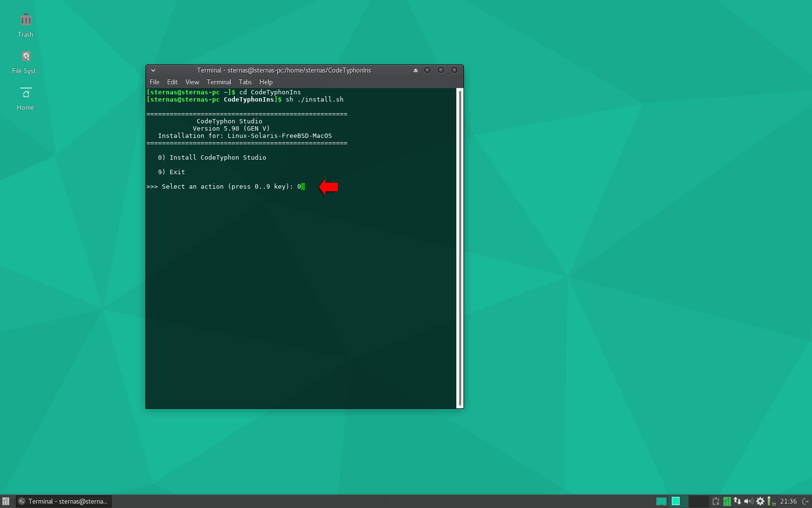Open the clipboard manager tray icon
Screen dimensions: 812x508
click(x=716, y=501)
